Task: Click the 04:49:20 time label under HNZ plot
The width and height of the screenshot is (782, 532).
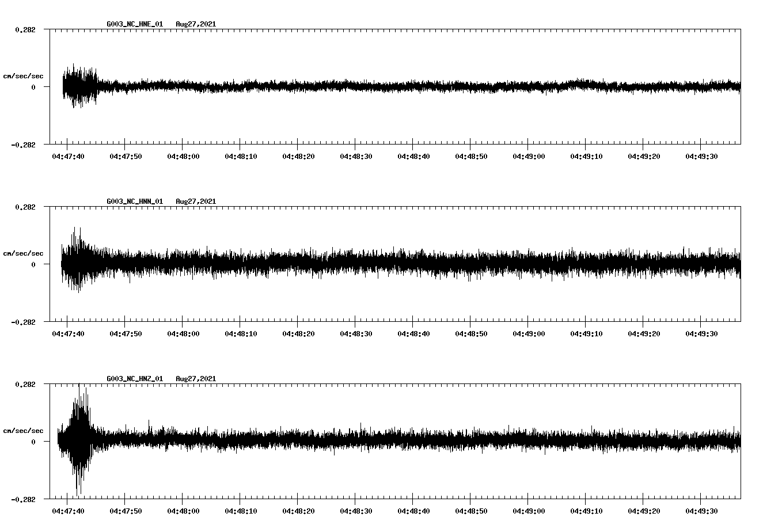Action: click(644, 511)
